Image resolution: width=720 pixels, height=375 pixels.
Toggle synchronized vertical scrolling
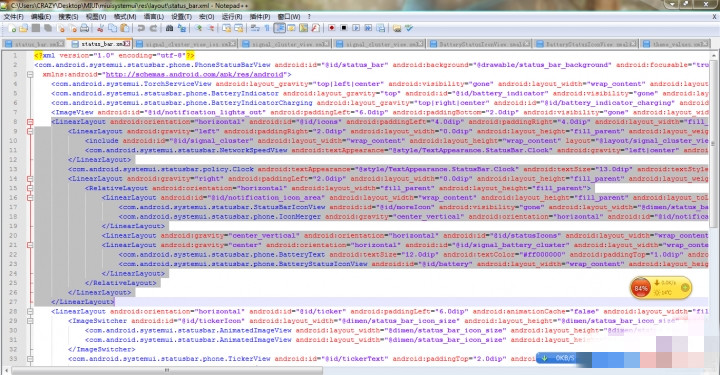click(x=226, y=28)
